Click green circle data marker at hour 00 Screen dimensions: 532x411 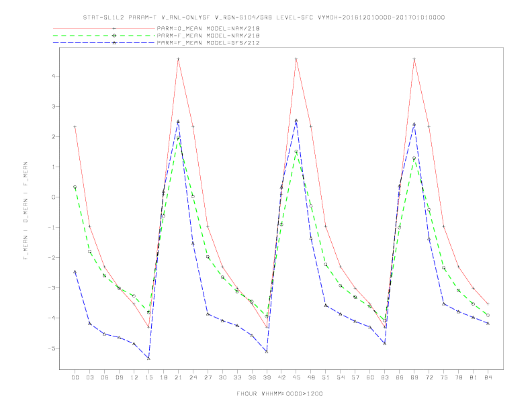[75, 187]
